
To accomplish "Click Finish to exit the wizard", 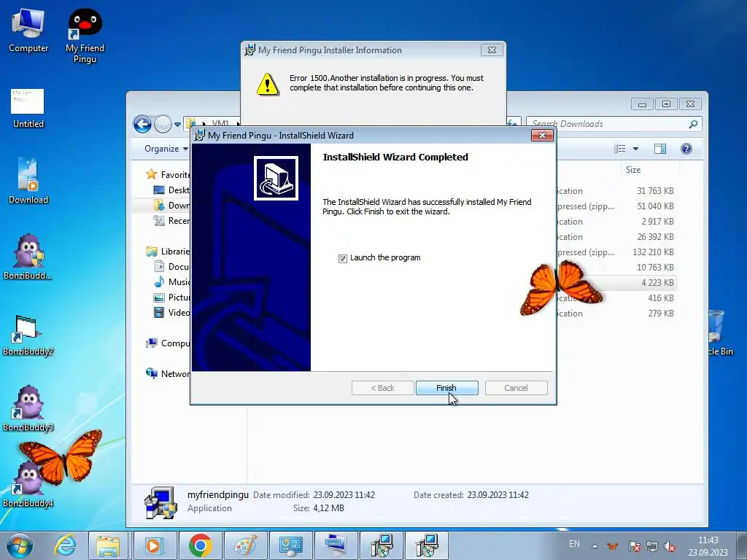I will tap(446, 388).
